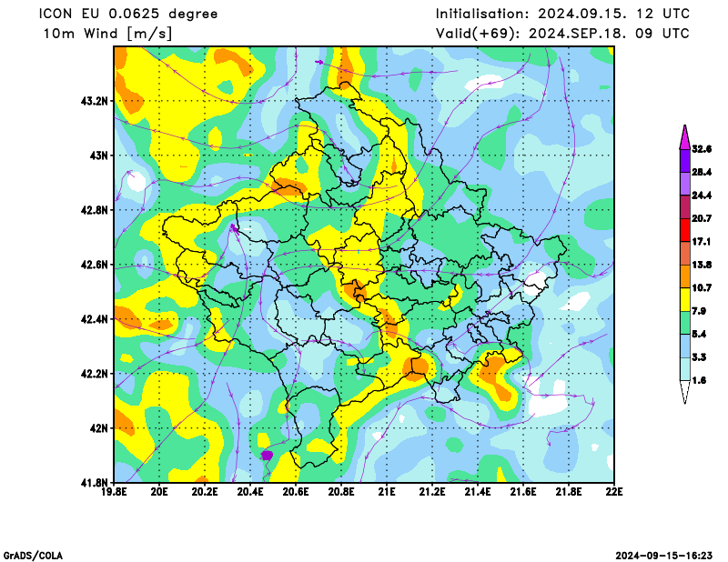
Task: Select the 42.6N latitude label
Action: tap(95, 265)
